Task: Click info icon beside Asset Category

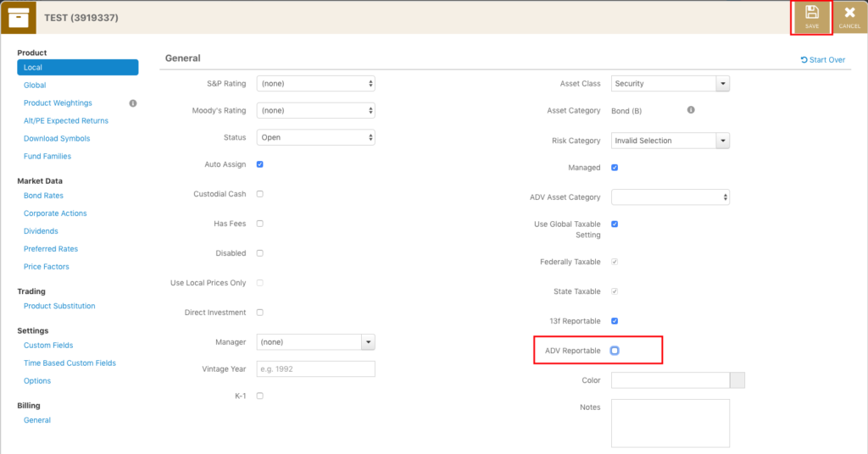Action: tap(691, 110)
